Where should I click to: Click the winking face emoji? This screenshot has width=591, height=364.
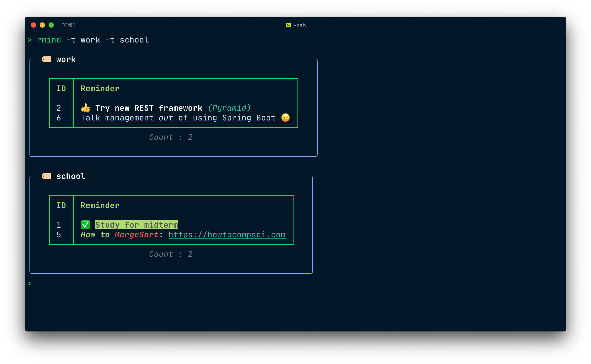[285, 118]
